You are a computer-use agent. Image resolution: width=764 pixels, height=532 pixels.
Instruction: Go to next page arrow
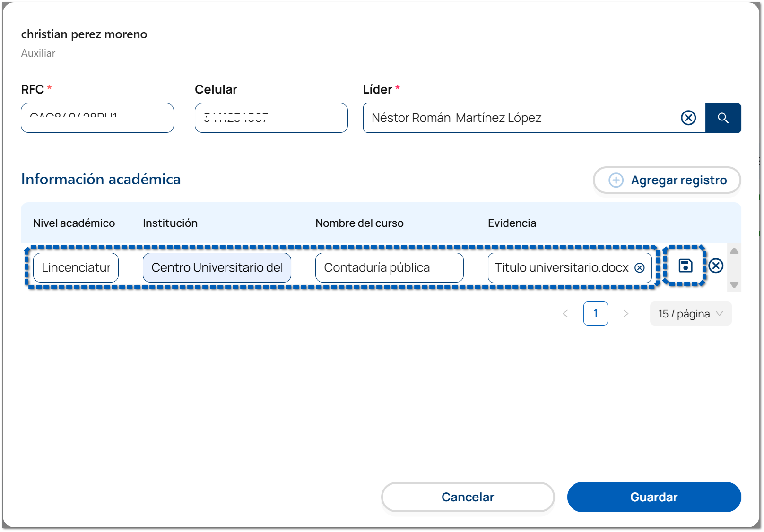pyautogui.click(x=625, y=314)
